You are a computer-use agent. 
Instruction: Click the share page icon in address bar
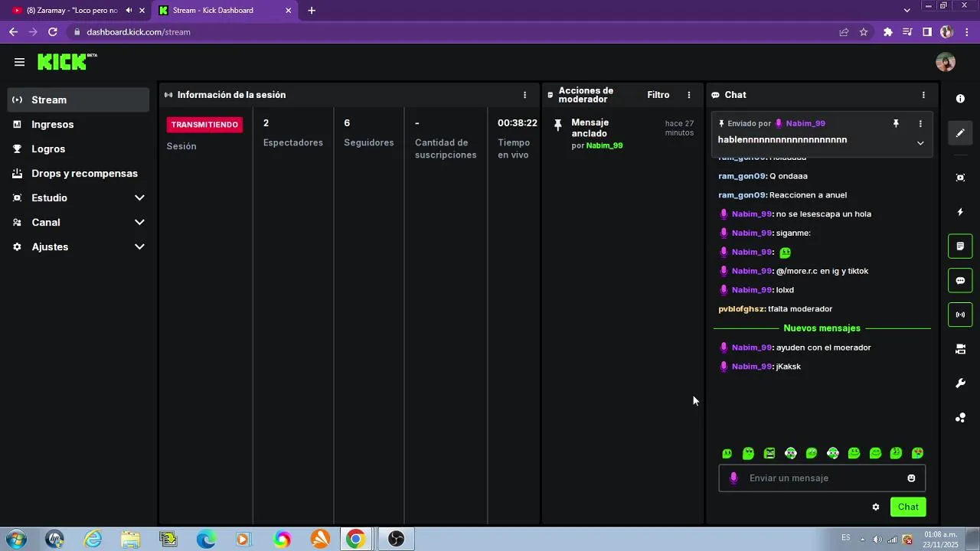tap(844, 32)
